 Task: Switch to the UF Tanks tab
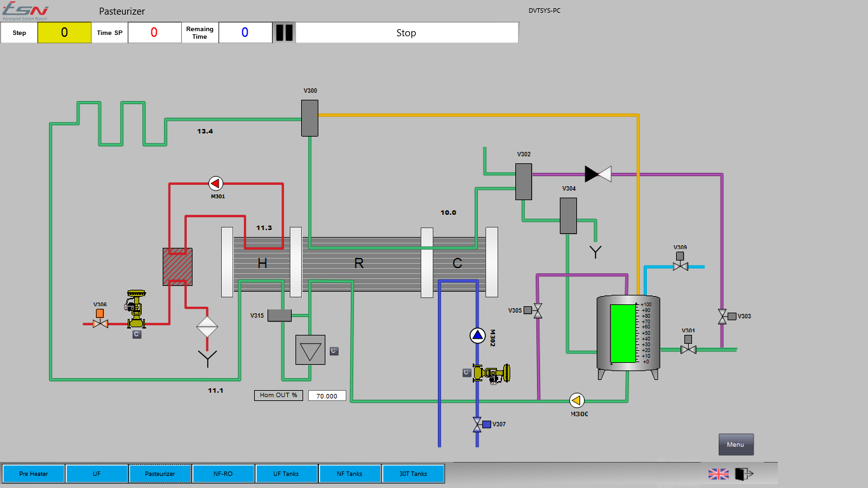286,474
